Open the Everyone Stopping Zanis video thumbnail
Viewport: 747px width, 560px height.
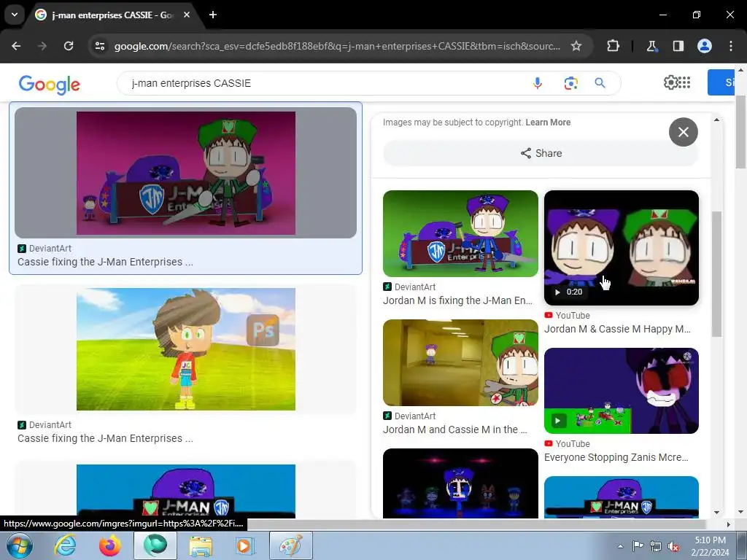(x=622, y=391)
